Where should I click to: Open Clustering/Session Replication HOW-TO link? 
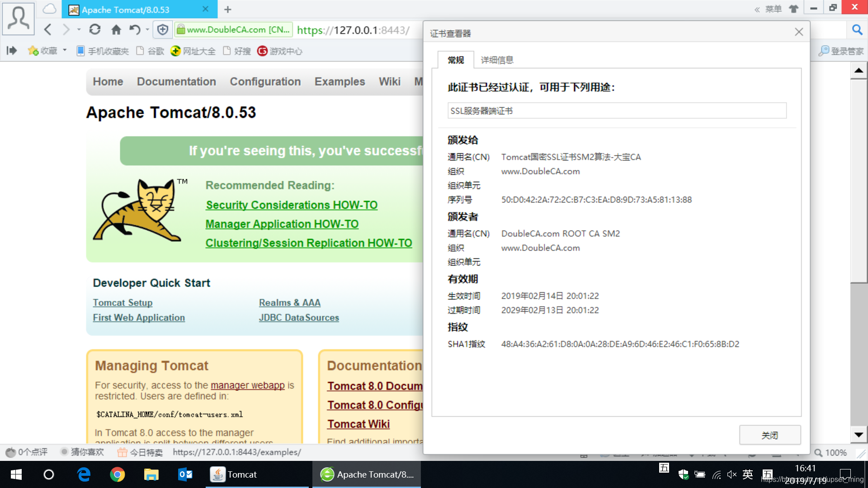click(309, 243)
